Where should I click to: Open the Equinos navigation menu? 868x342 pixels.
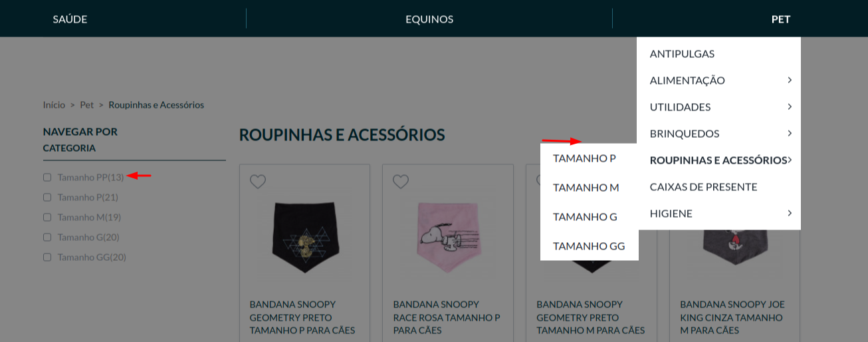(429, 19)
